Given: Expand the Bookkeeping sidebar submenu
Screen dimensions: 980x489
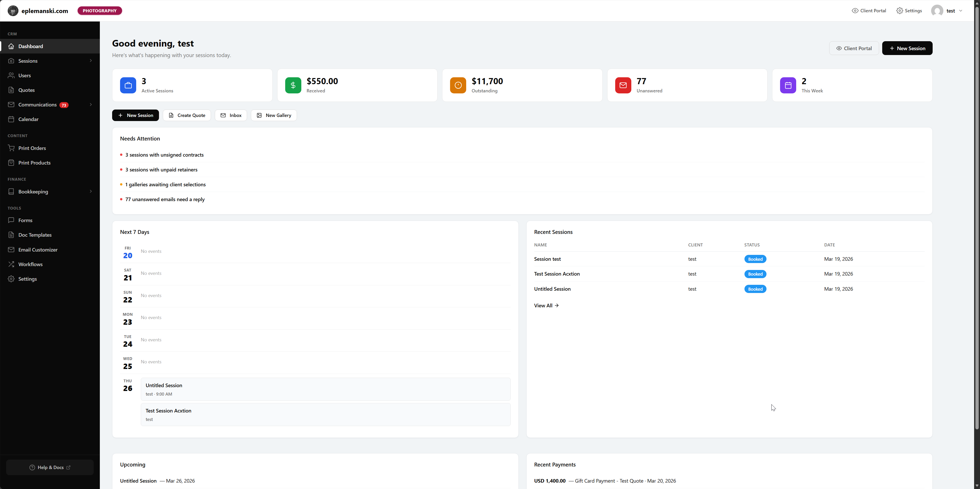Looking at the screenshot, I should pyautogui.click(x=91, y=191).
